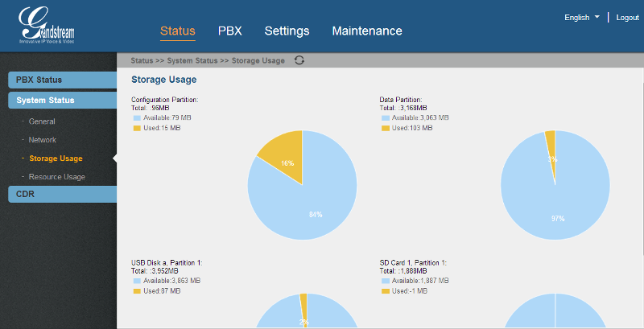Open Resource Usage in the sidebar
Viewport: 644px width, 329px height.
(x=56, y=176)
